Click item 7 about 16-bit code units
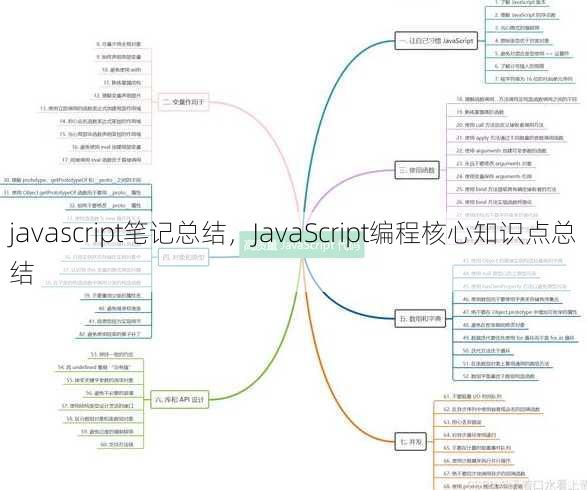This screenshot has width=587, height=490. pyautogui.click(x=533, y=79)
